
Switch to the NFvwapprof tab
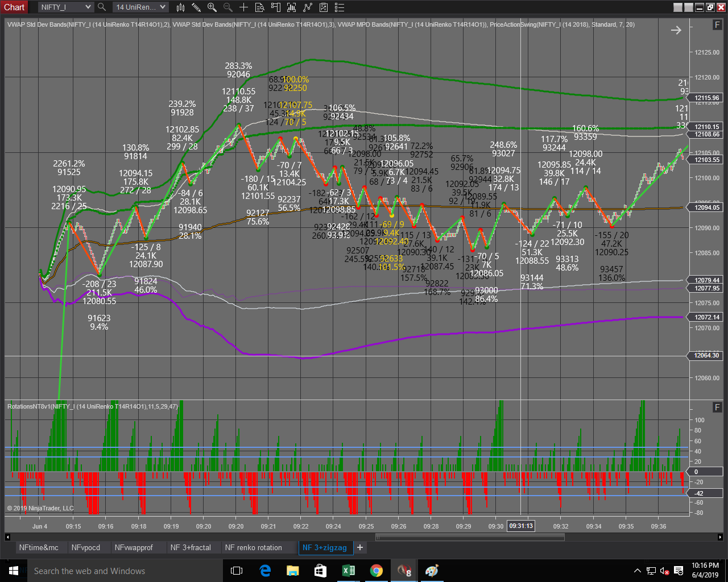(134, 548)
